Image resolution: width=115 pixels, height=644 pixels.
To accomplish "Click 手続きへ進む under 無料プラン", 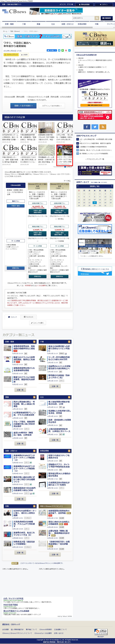I will click(16, 206).
